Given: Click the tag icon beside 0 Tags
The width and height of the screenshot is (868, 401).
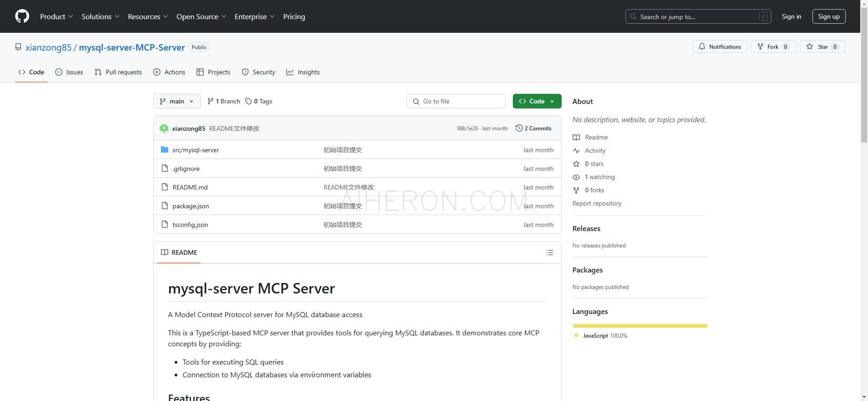Looking at the screenshot, I should pyautogui.click(x=248, y=101).
